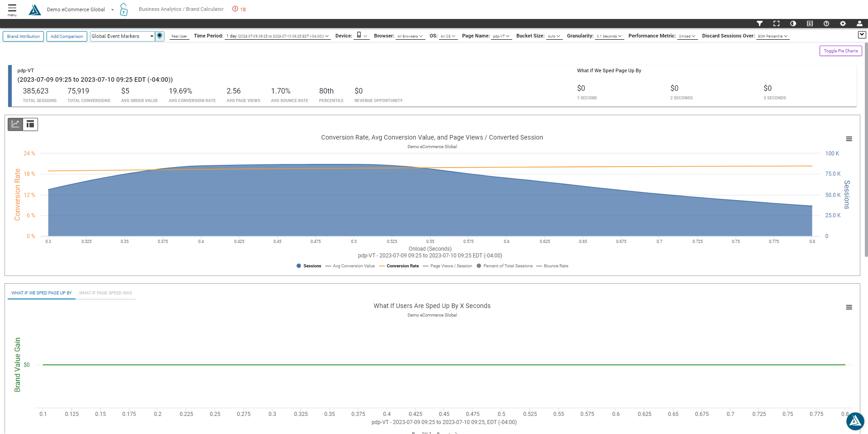Switch the chart panel to table view
The image size is (868, 434).
tap(30, 124)
